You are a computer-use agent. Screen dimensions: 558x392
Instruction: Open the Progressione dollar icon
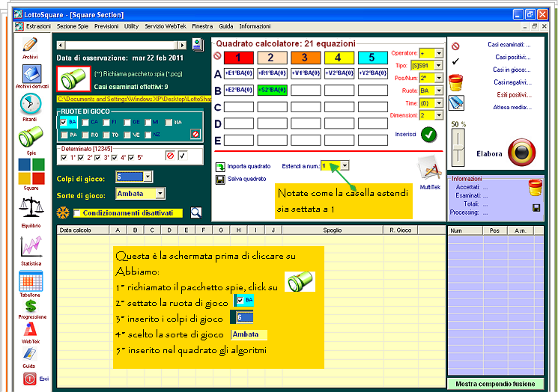tap(31, 306)
